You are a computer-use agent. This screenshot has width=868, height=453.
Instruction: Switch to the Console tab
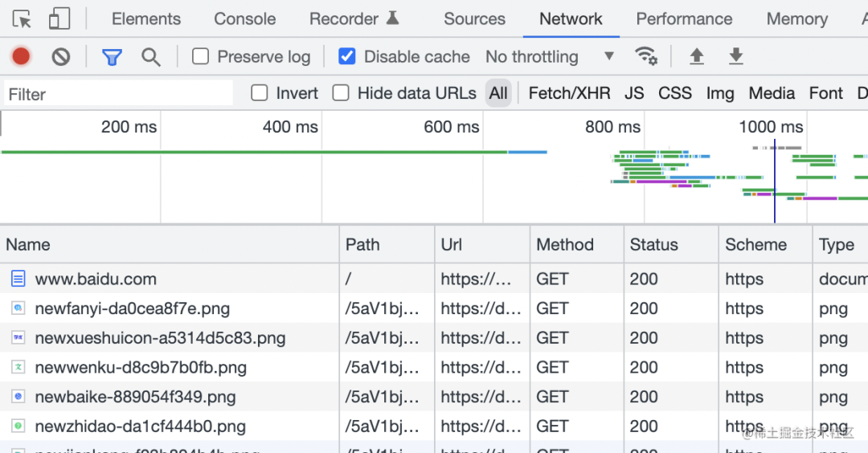[244, 18]
